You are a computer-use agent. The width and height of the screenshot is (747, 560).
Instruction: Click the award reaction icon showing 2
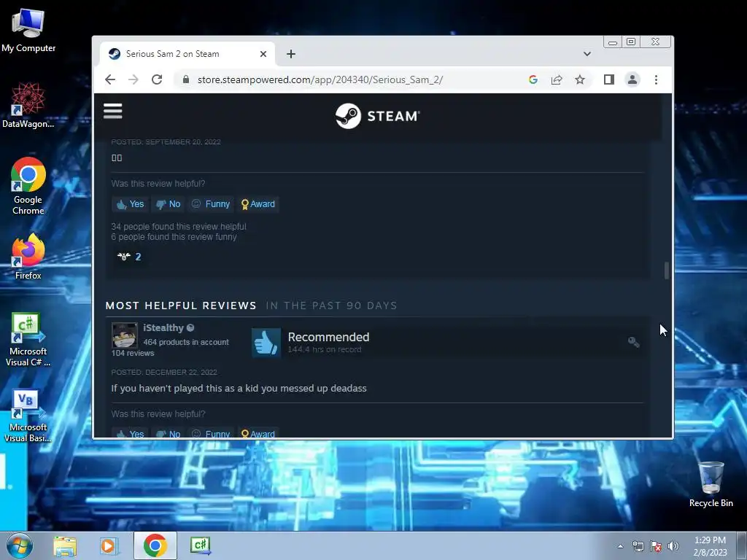(128, 257)
